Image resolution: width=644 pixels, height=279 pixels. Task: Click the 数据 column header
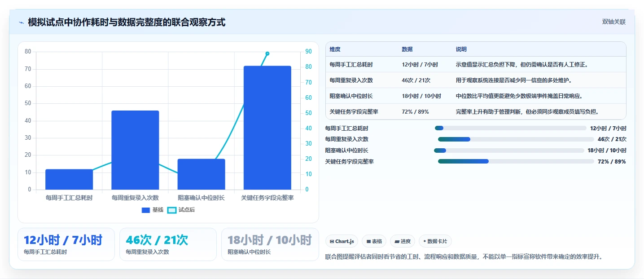407,49
